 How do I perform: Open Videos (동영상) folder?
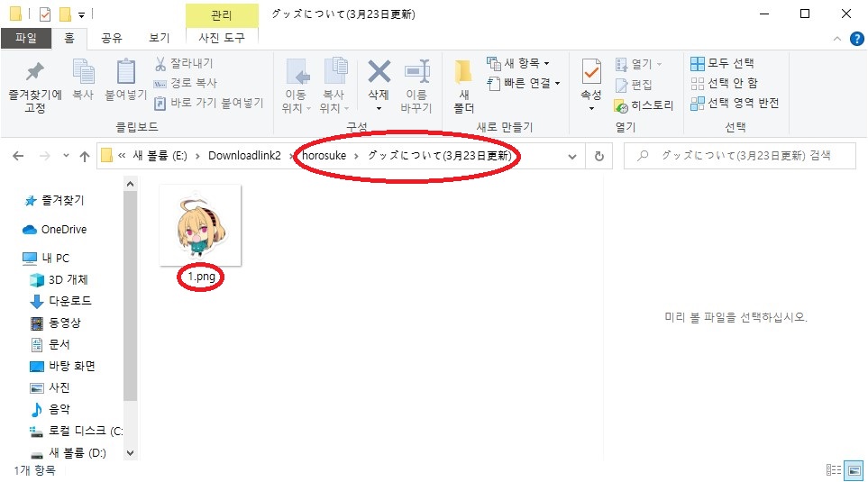tap(55, 323)
